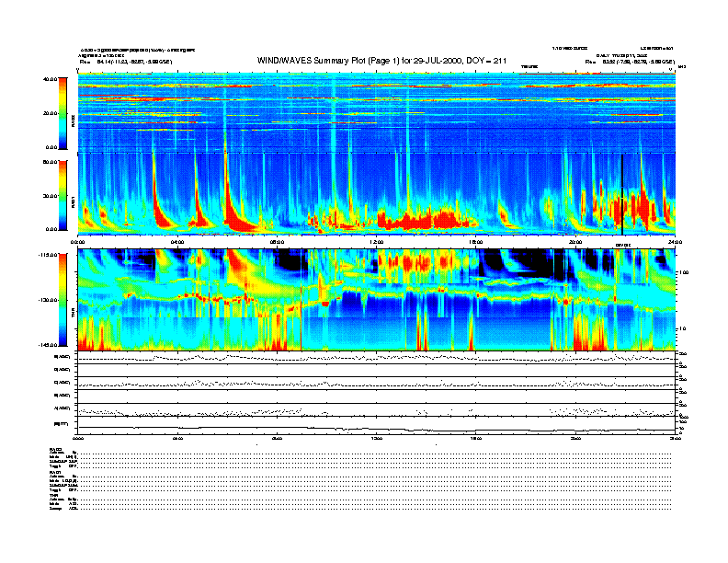The image size is (728, 563).
Task: Click the WIND/WAVES Summary Plot title
Action: pyautogui.click(x=381, y=61)
